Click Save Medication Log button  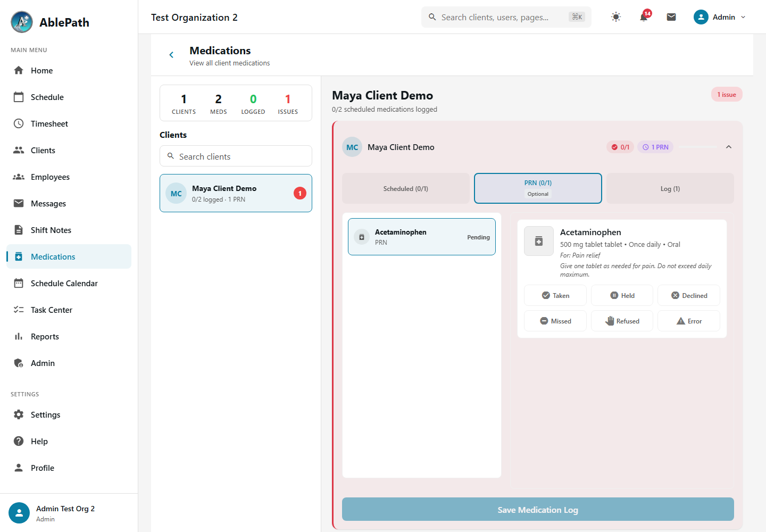[x=538, y=509]
